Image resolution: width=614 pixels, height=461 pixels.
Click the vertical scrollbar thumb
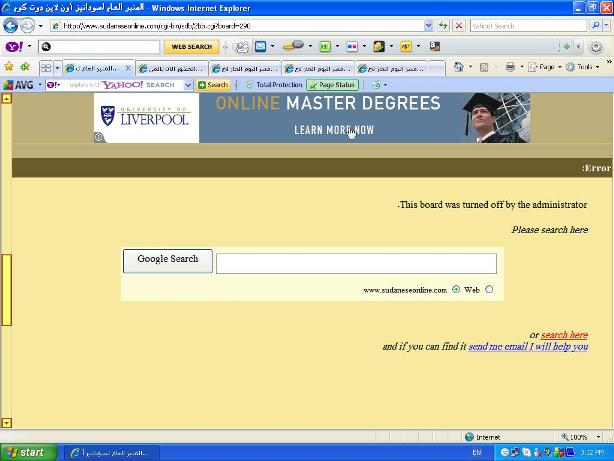[x=7, y=290]
